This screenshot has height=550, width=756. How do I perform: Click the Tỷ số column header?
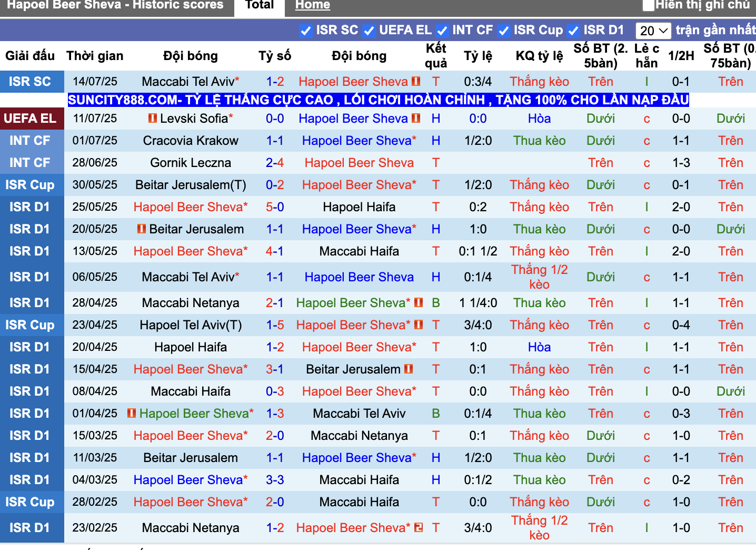275,56
